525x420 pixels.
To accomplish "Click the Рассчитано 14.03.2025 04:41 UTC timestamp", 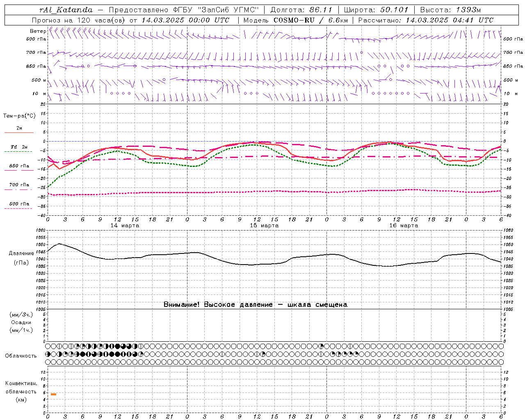I will pos(426,20).
